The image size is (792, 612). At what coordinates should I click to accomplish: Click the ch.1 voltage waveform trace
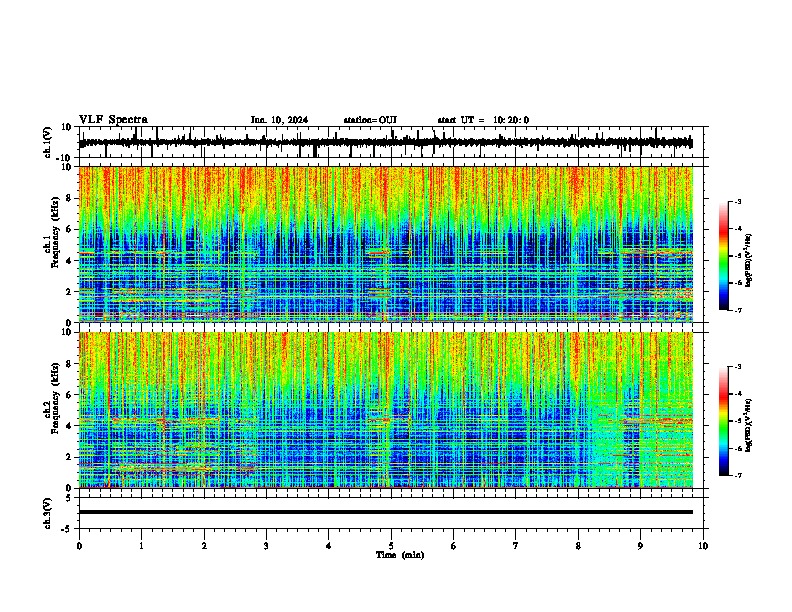[x=385, y=143]
